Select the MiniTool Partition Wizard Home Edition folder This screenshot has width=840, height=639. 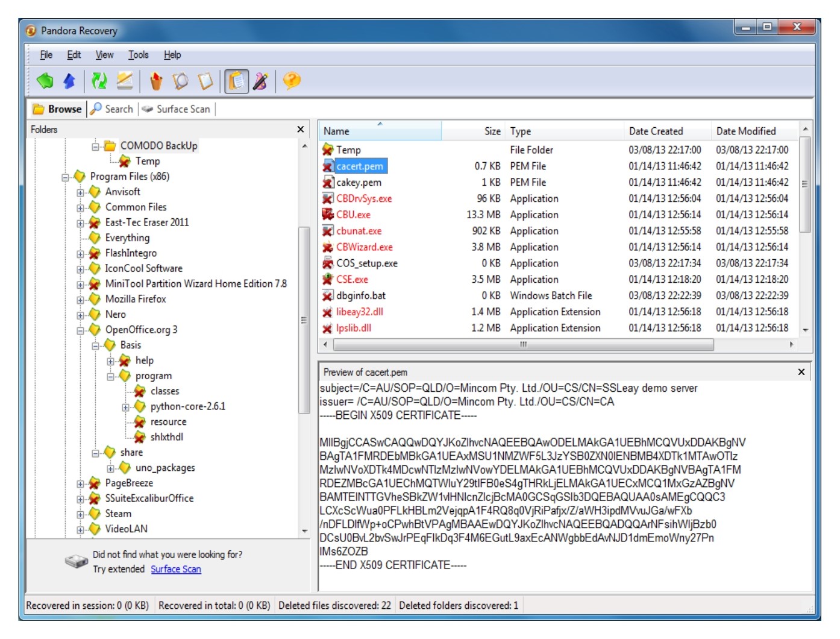[196, 283]
